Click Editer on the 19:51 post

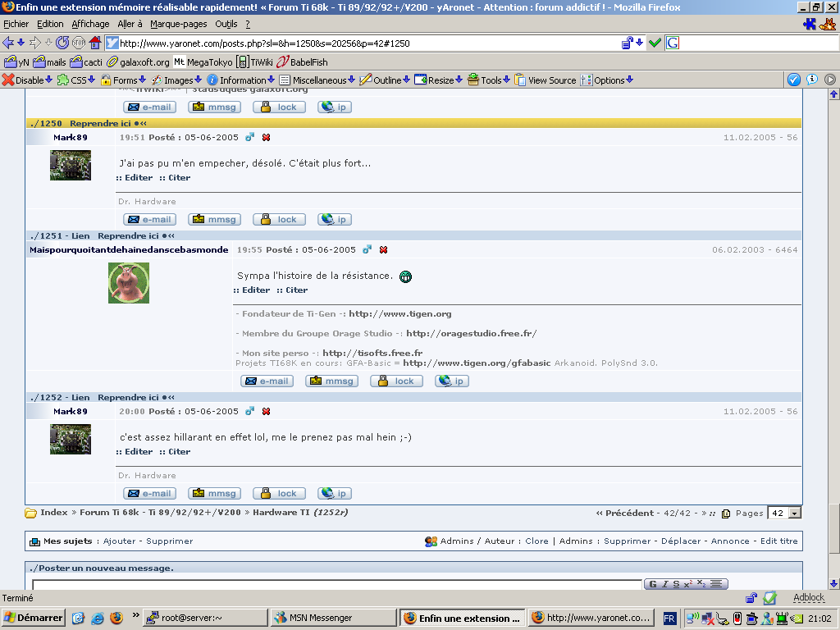tap(139, 178)
